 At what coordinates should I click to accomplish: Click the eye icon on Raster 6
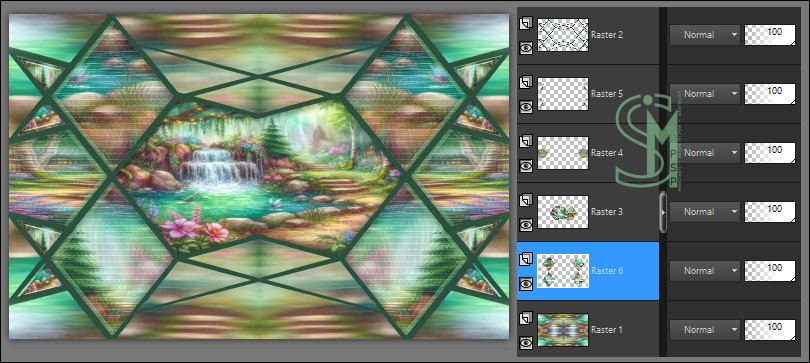coord(526,283)
